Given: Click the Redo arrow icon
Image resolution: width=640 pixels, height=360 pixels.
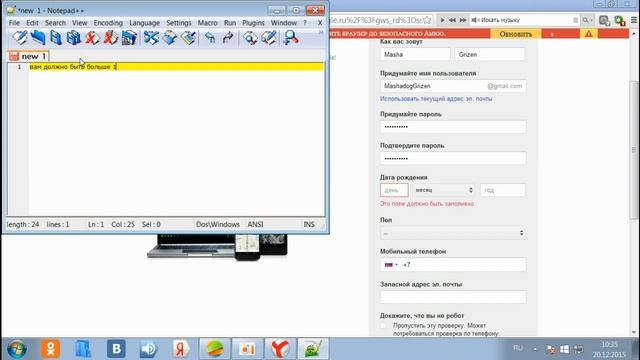Looking at the screenshot, I should tap(228, 38).
